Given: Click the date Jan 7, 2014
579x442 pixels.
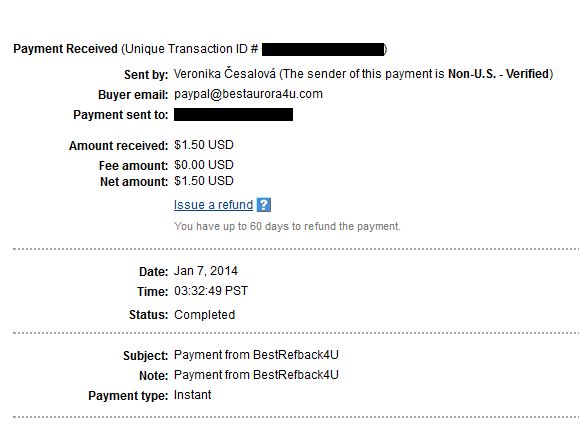Looking at the screenshot, I should click(x=206, y=271).
